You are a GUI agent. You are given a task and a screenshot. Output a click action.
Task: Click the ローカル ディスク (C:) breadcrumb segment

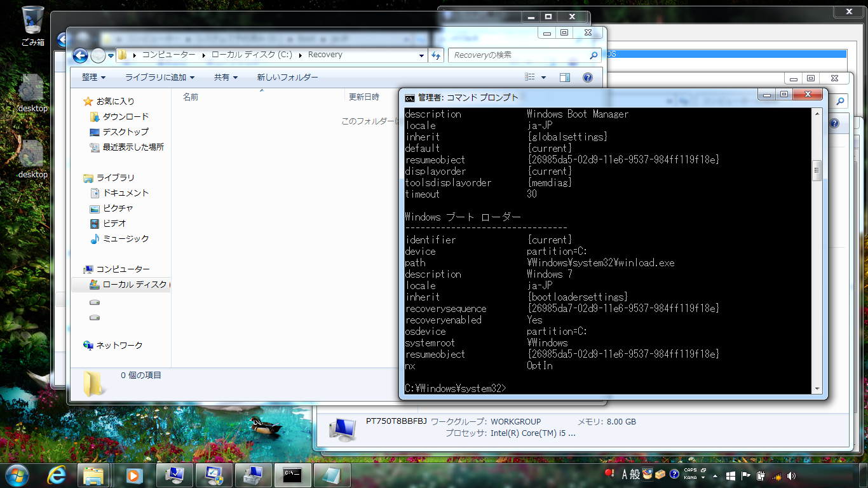point(252,55)
